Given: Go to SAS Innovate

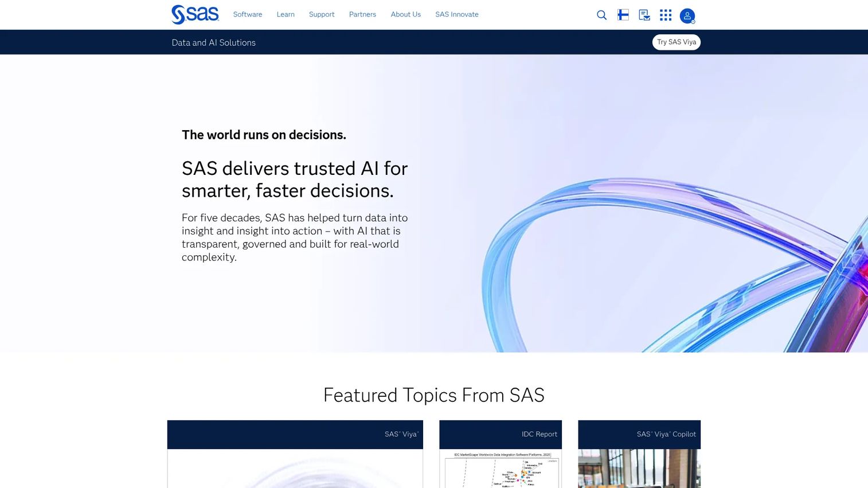Looking at the screenshot, I should 457,14.
